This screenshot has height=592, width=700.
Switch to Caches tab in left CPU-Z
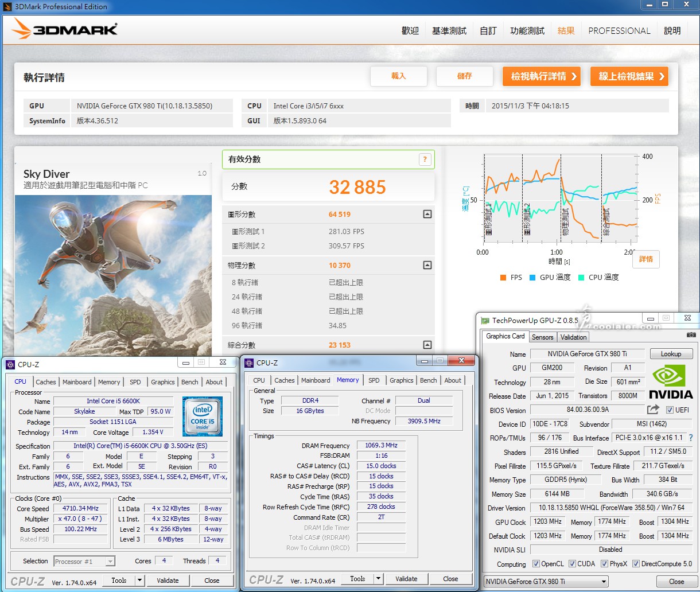click(46, 382)
